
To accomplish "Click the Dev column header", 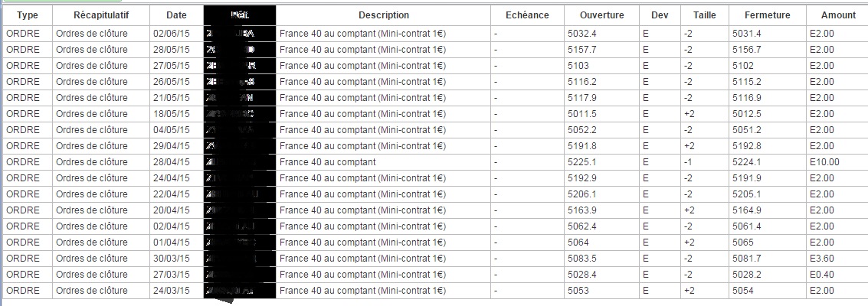I will 659,15.
